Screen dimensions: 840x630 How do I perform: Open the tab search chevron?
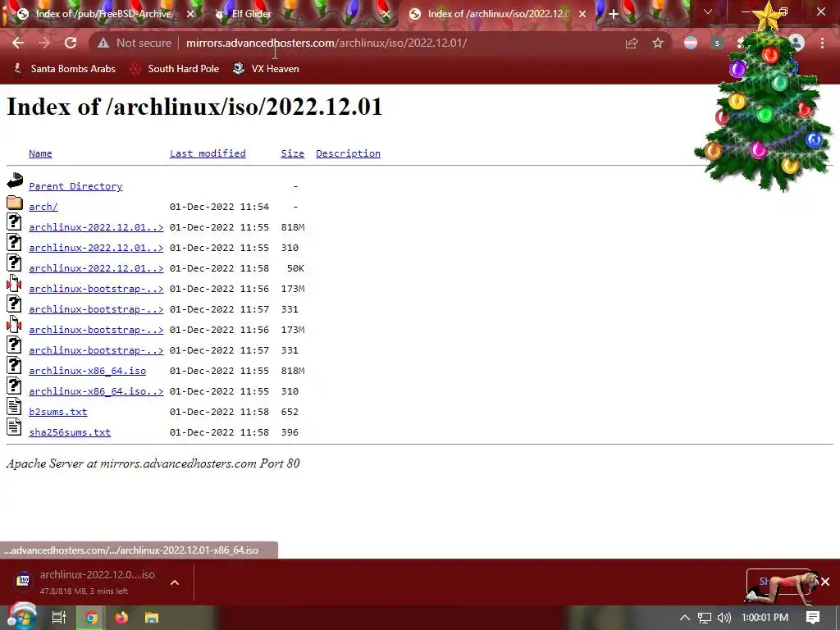pos(708,11)
